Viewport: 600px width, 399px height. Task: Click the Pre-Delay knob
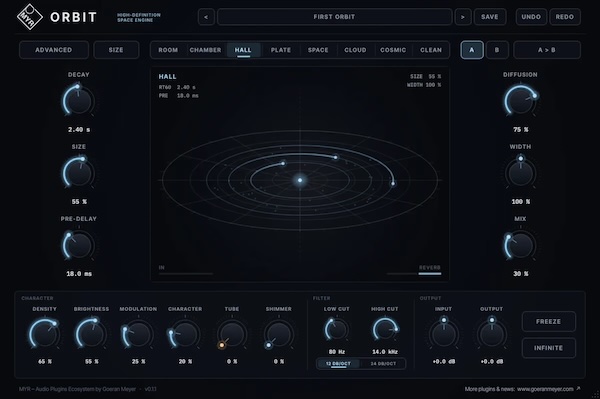[78, 245]
